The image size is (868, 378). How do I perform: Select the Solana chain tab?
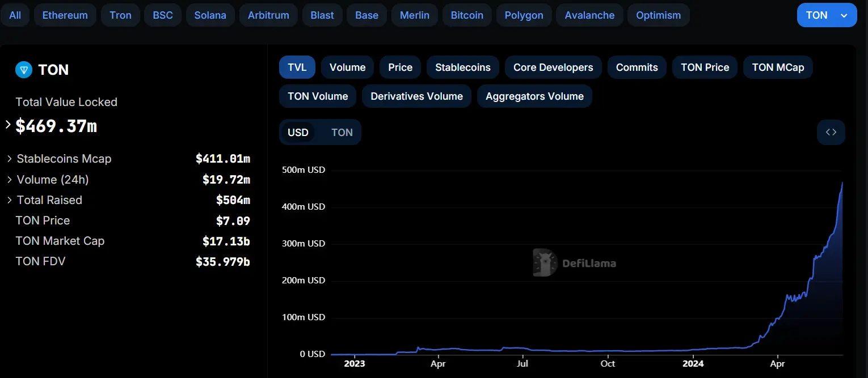click(x=210, y=15)
